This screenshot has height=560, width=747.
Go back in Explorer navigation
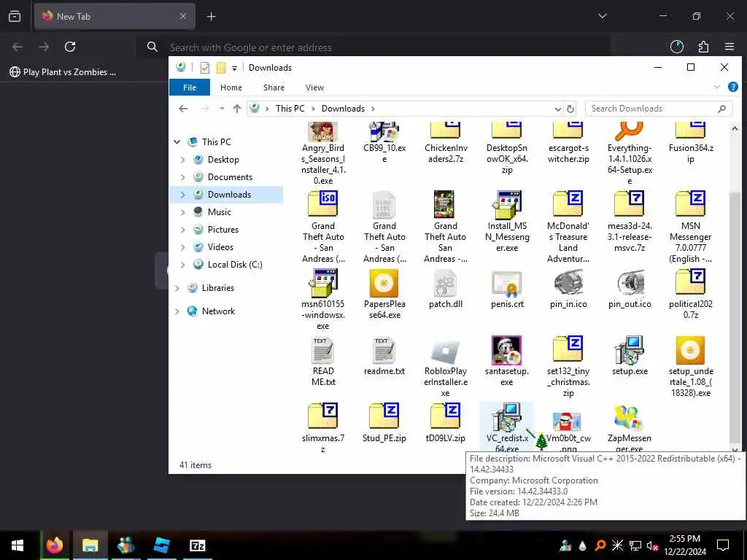pos(183,109)
